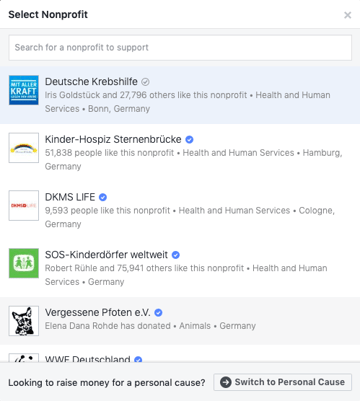Click the gray verified checkmark beside Deutsche Krebshilfe
The image size is (360, 401).
145,82
